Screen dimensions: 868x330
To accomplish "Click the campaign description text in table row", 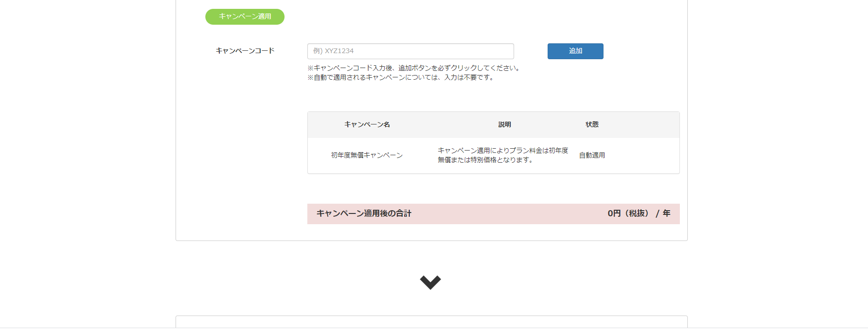I will [503, 155].
